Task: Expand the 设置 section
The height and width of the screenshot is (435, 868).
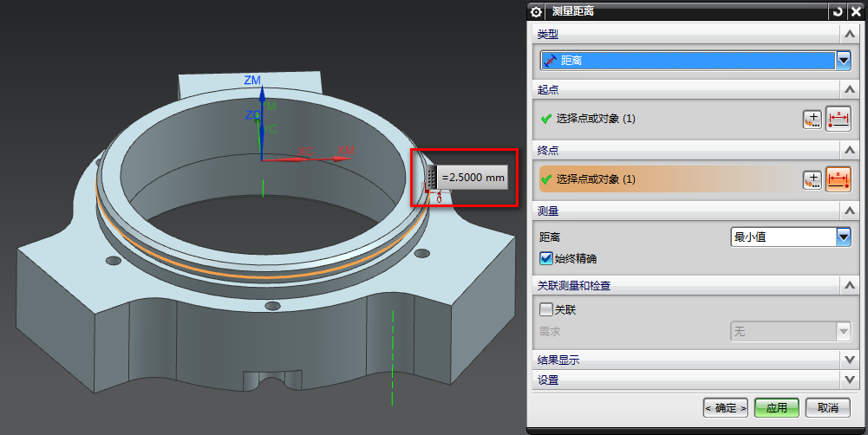Action: click(849, 380)
